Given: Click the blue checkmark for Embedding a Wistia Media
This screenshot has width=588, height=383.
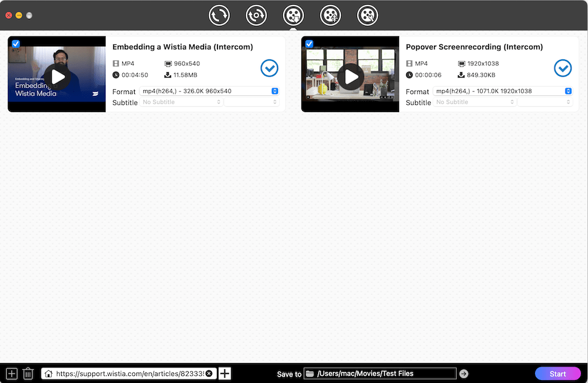Looking at the screenshot, I should 269,68.
